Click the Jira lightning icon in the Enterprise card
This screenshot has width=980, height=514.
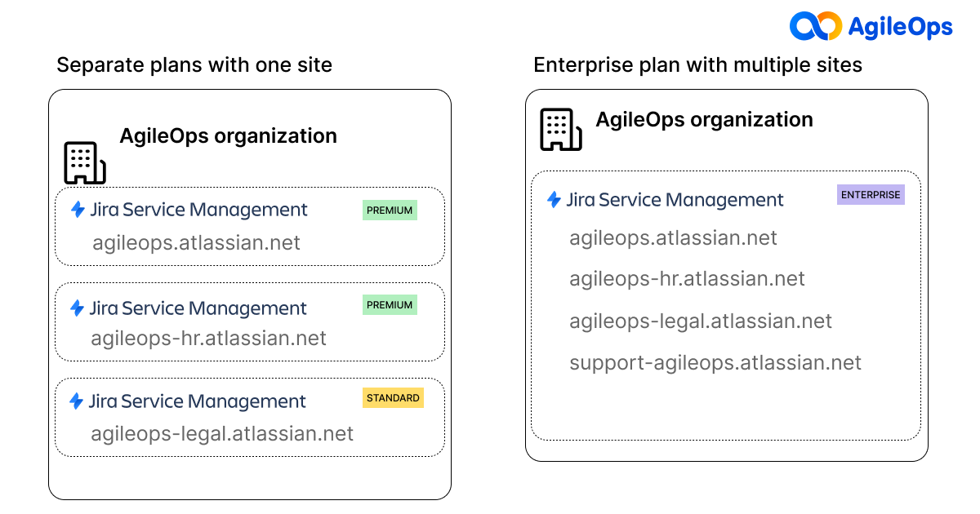[x=555, y=198]
